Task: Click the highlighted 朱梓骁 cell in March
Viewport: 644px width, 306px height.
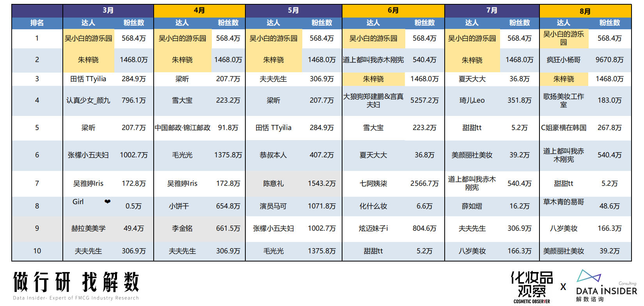Action: coord(89,60)
